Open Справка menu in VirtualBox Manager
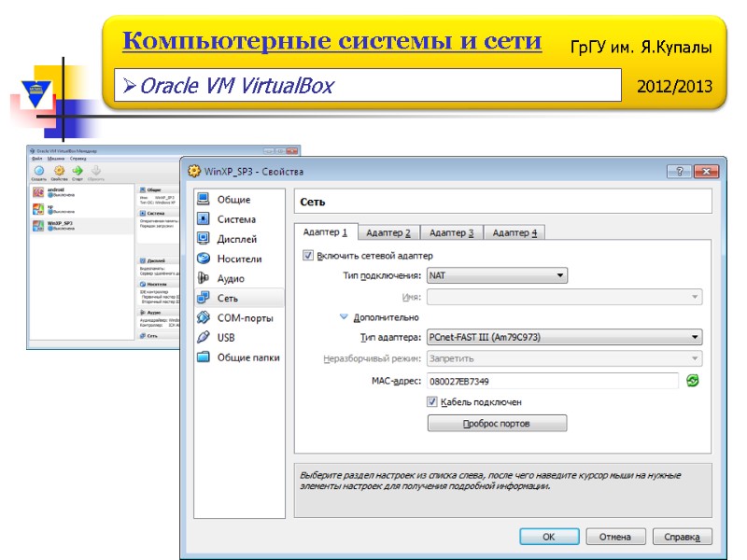This screenshot has height=560, width=747. [x=78, y=158]
